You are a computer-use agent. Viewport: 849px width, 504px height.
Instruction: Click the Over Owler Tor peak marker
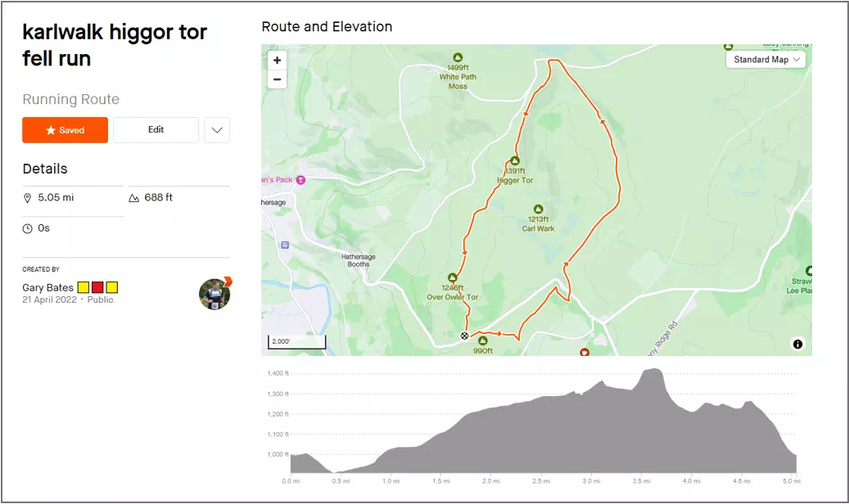(x=452, y=278)
